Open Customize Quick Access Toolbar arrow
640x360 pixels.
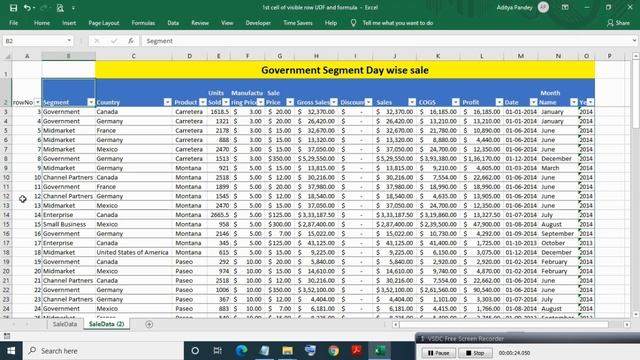point(73,8)
